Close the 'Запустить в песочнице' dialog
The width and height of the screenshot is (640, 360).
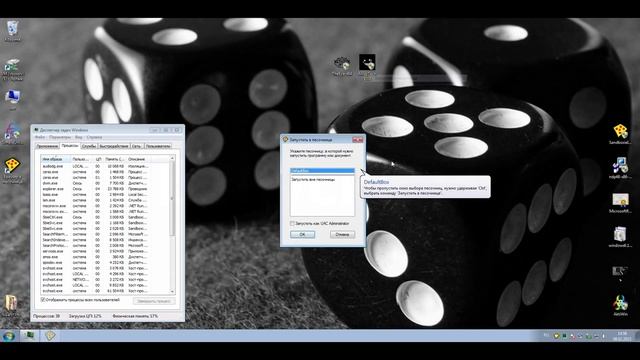tap(358, 140)
